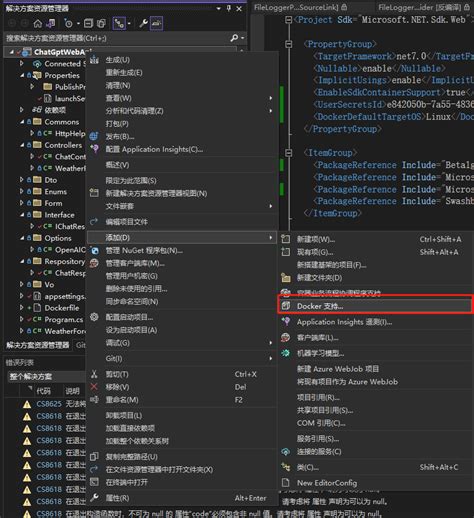Expand the Enums folder
The width and height of the screenshot is (474, 518).
(22, 191)
